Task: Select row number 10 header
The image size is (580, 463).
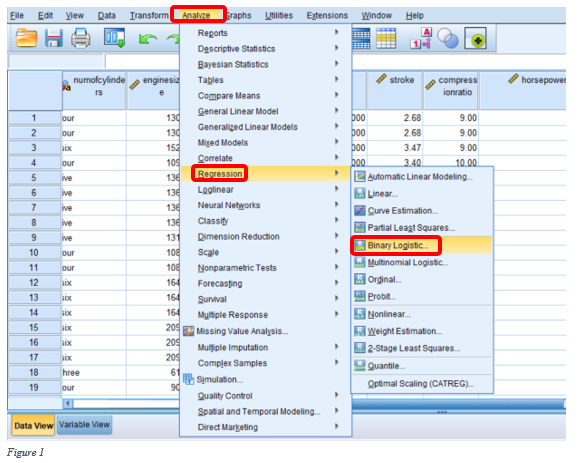Action: pyautogui.click(x=34, y=253)
